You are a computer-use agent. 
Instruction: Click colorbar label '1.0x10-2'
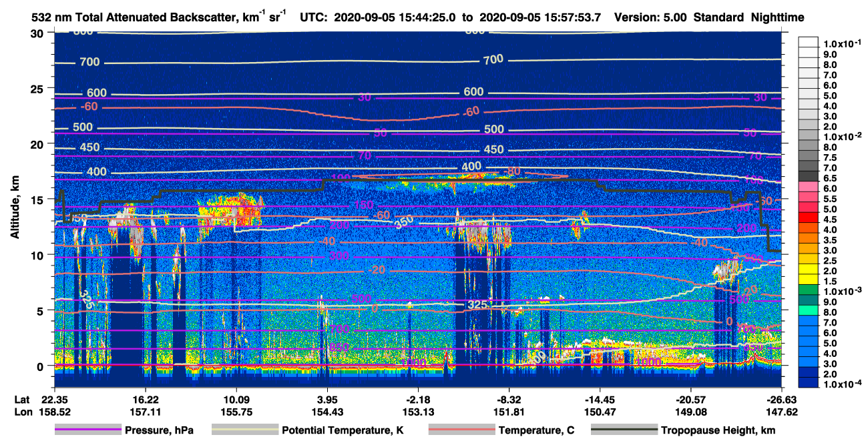(842, 136)
